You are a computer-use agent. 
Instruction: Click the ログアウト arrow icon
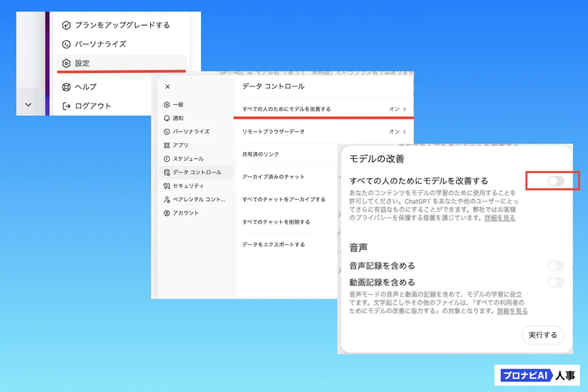point(66,106)
